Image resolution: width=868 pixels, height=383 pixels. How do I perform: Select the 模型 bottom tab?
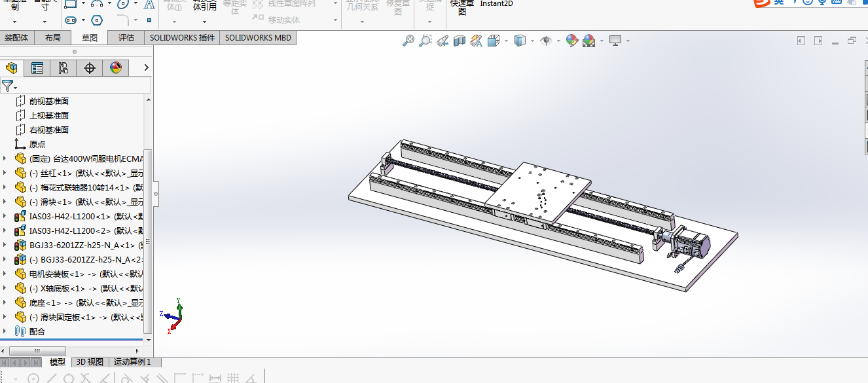tap(58, 362)
